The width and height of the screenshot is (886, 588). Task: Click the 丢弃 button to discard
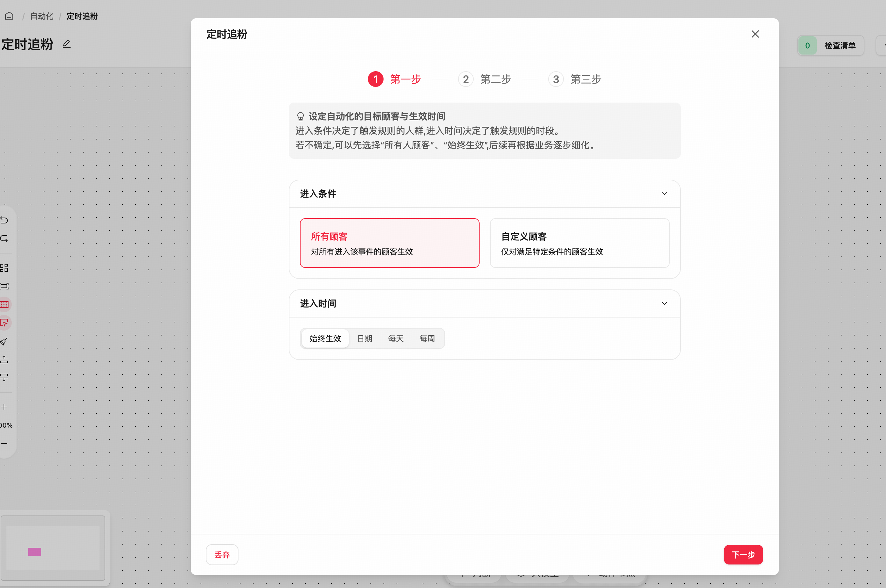(222, 554)
